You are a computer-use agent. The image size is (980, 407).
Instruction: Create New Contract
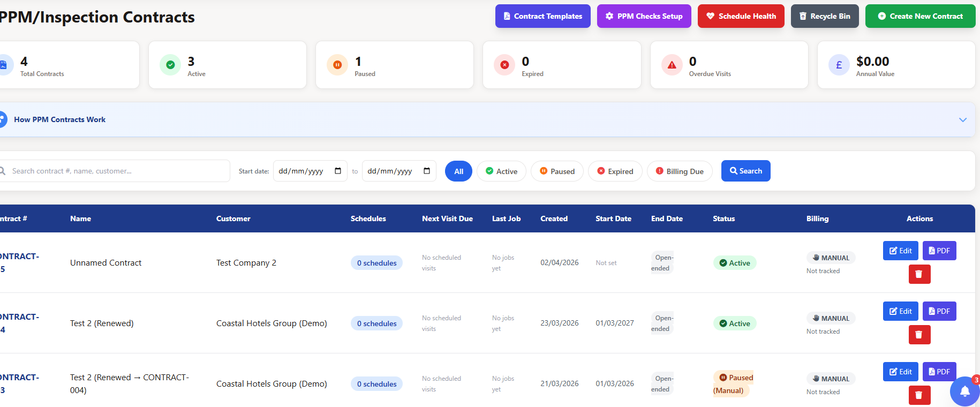pyautogui.click(x=920, y=16)
